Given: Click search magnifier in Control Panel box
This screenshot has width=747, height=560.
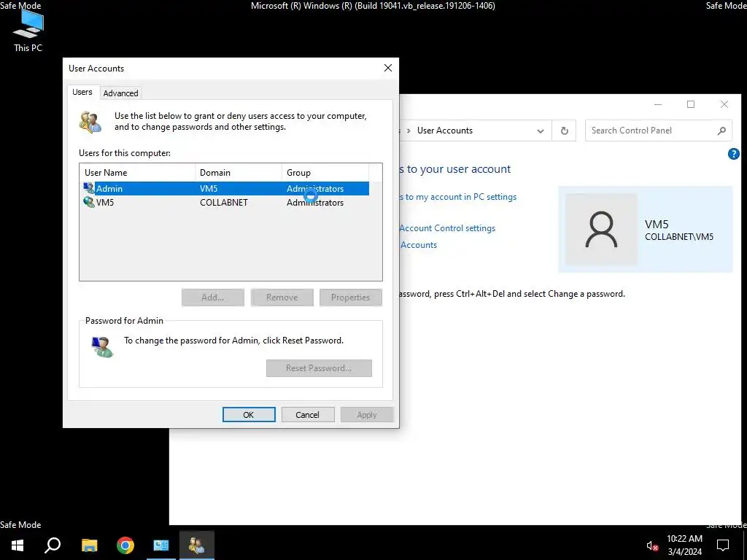Looking at the screenshot, I should (721, 131).
